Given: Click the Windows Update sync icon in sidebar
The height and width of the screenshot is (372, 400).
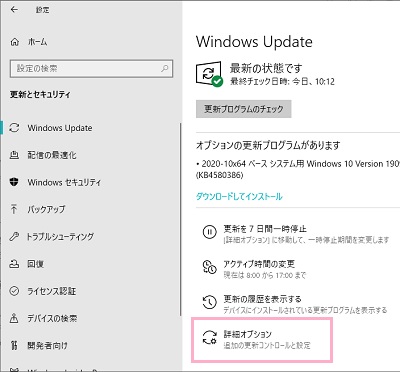Looking at the screenshot, I should [x=14, y=128].
